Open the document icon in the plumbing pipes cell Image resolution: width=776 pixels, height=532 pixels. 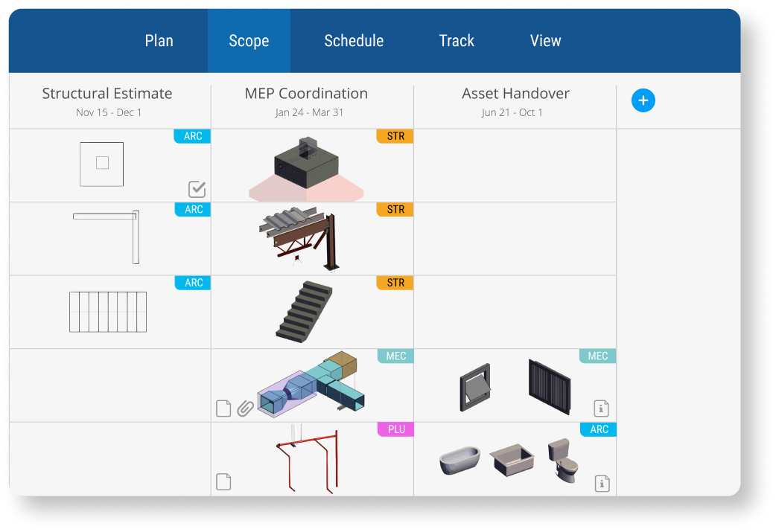click(x=223, y=481)
